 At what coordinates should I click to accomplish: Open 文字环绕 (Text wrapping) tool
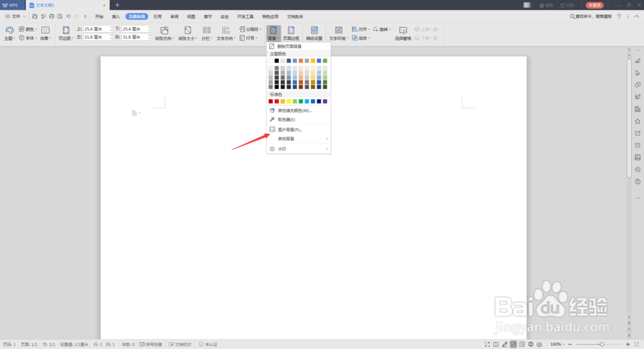pos(339,33)
